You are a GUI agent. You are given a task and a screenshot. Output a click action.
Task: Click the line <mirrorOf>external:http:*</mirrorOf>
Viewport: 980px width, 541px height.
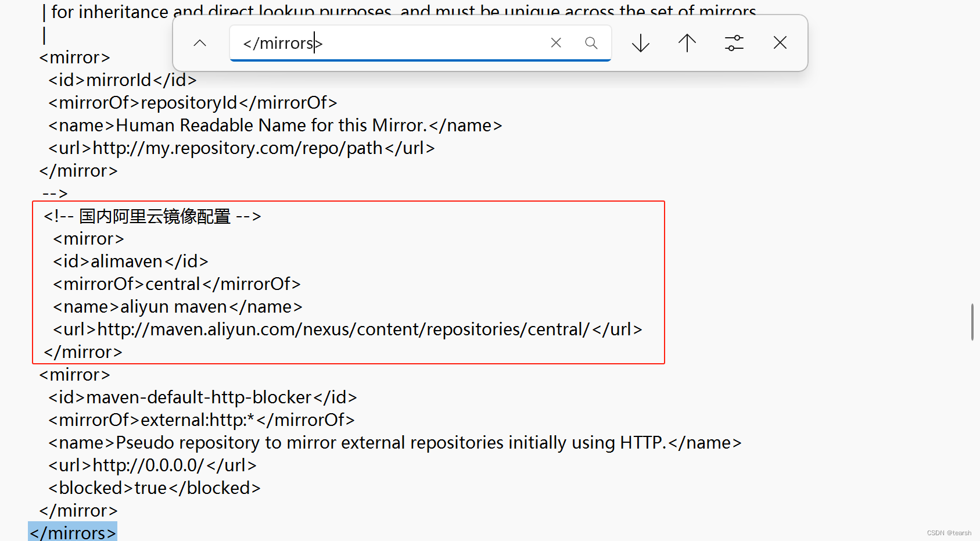coord(202,420)
